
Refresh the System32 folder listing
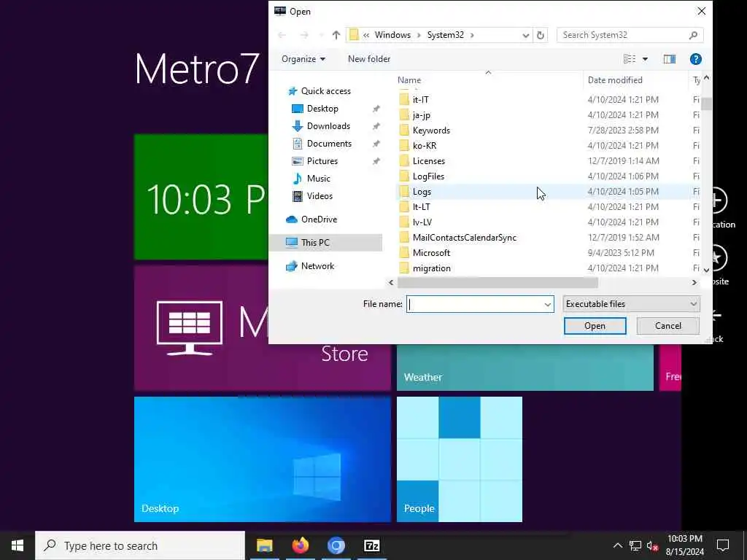click(541, 35)
